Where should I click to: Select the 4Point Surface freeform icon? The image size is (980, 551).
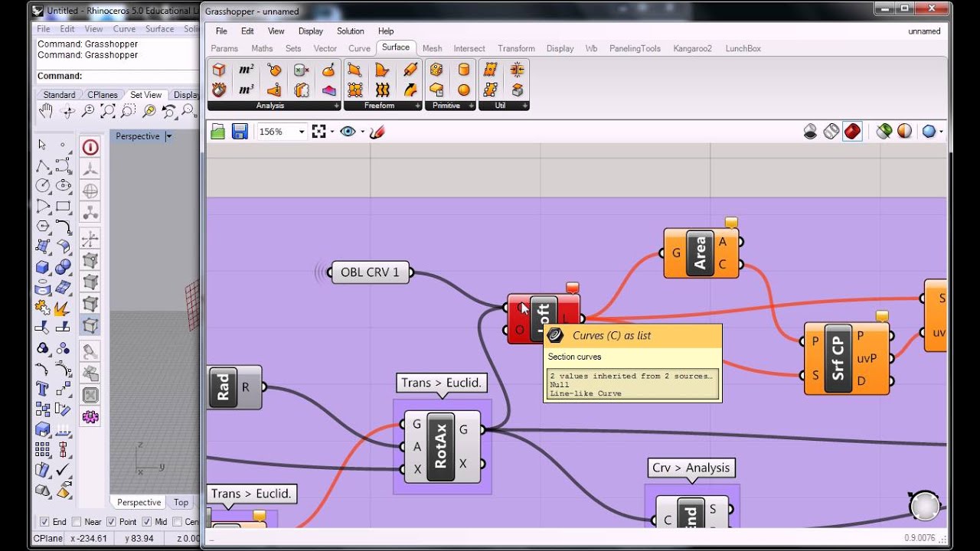(x=354, y=70)
